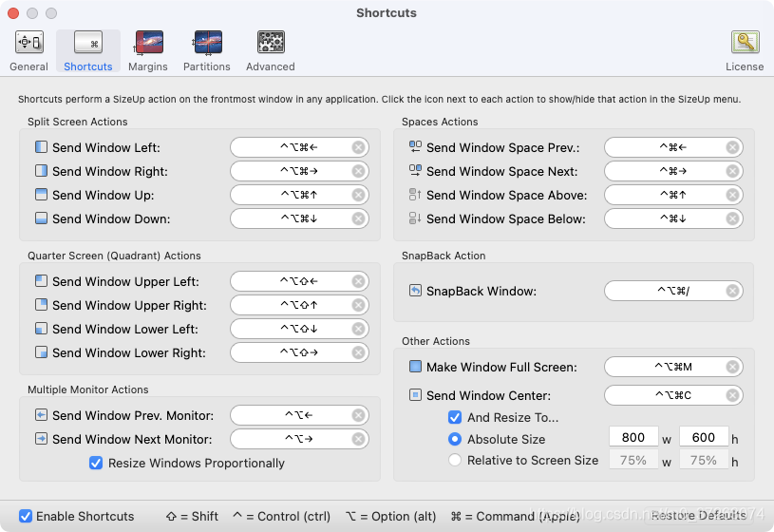Clear the Send Window Up shortcut

click(x=358, y=195)
